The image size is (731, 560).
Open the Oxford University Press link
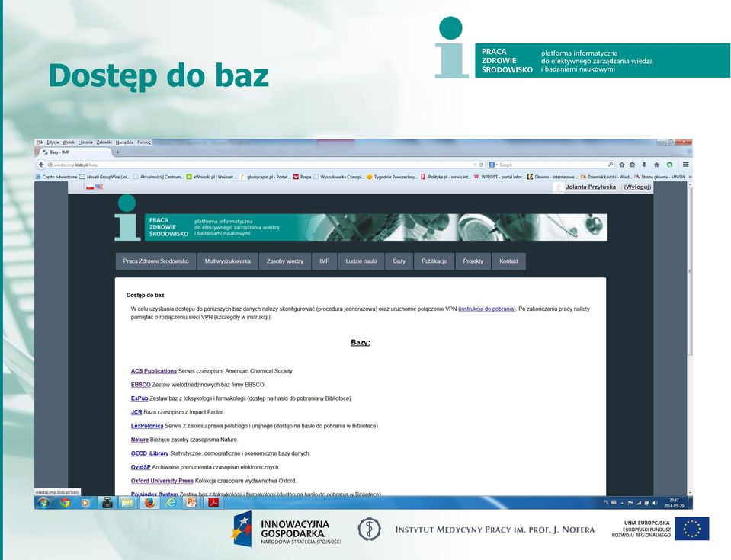162,481
